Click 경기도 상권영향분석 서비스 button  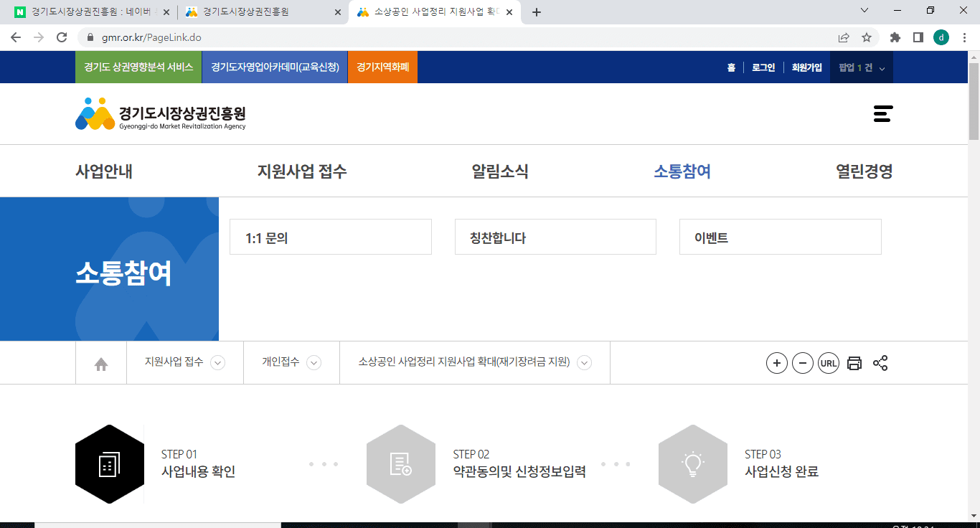[138, 67]
